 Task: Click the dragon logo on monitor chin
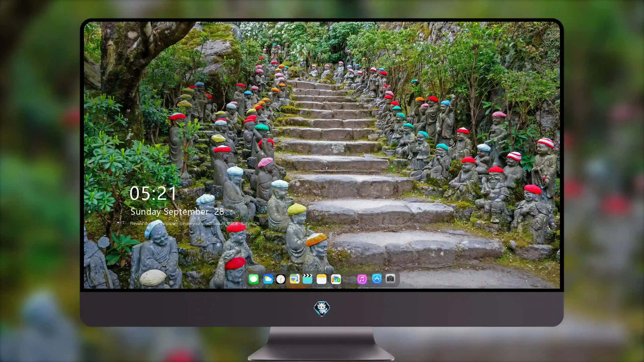pos(322,309)
